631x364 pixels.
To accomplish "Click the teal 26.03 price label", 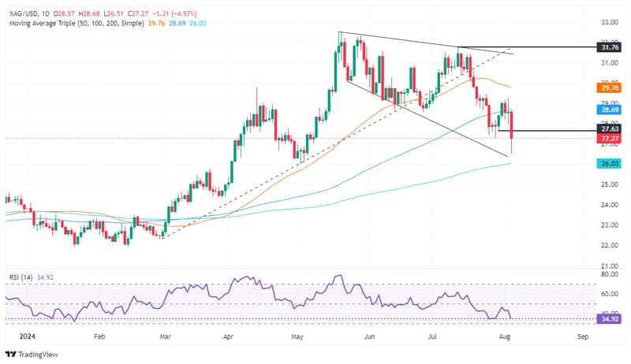I will (609, 164).
